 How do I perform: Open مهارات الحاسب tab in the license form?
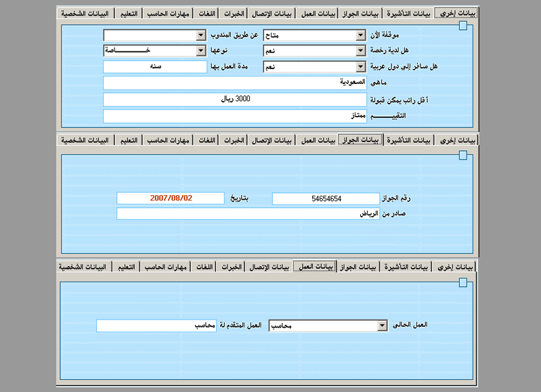168,14
